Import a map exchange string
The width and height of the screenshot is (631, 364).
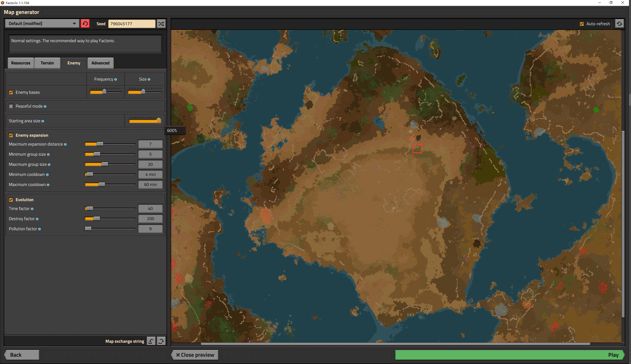coord(151,341)
